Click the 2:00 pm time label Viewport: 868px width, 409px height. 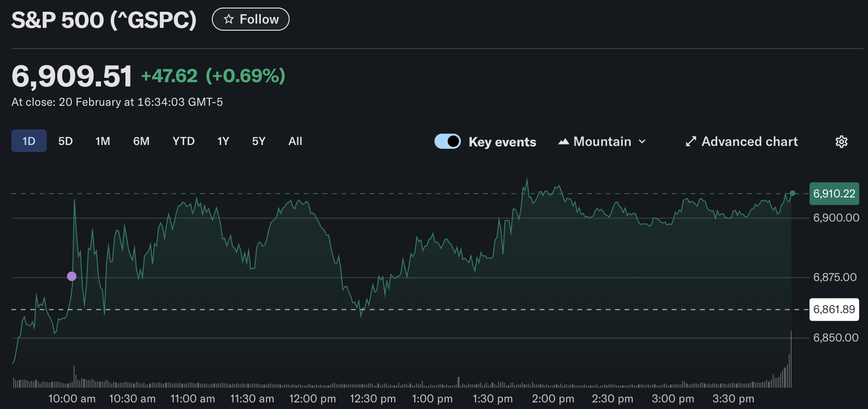553,399
